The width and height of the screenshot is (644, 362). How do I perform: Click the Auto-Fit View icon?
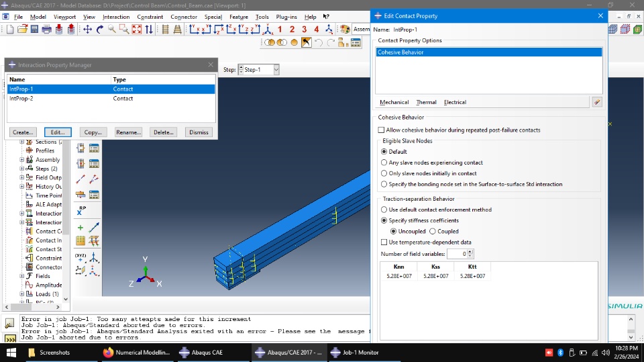[136, 29]
